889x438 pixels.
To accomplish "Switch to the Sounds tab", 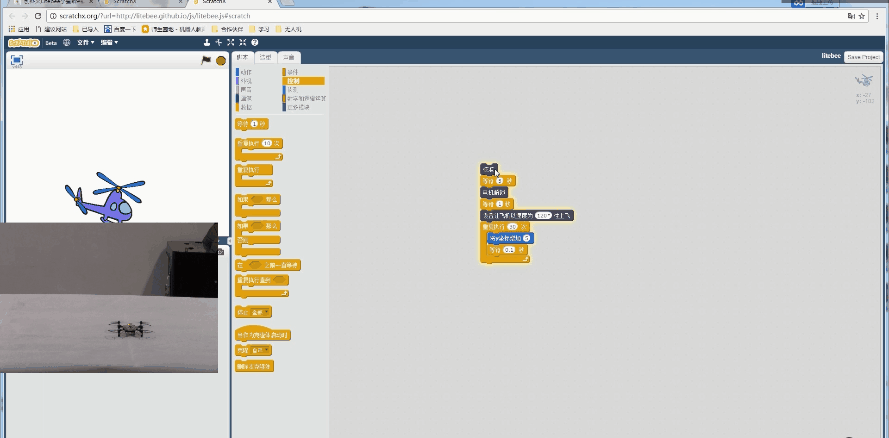I will tap(287, 57).
